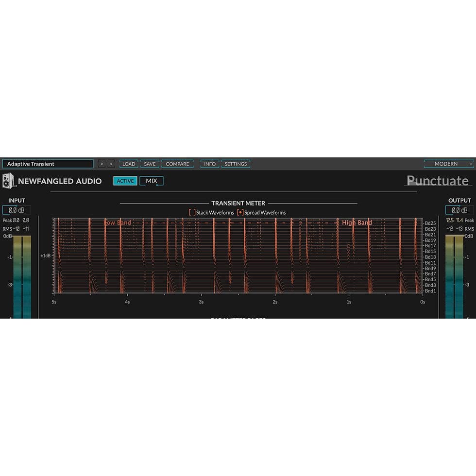476x476 pixels.
Task: Click the 'Bnd7' band label
Action: [430, 274]
